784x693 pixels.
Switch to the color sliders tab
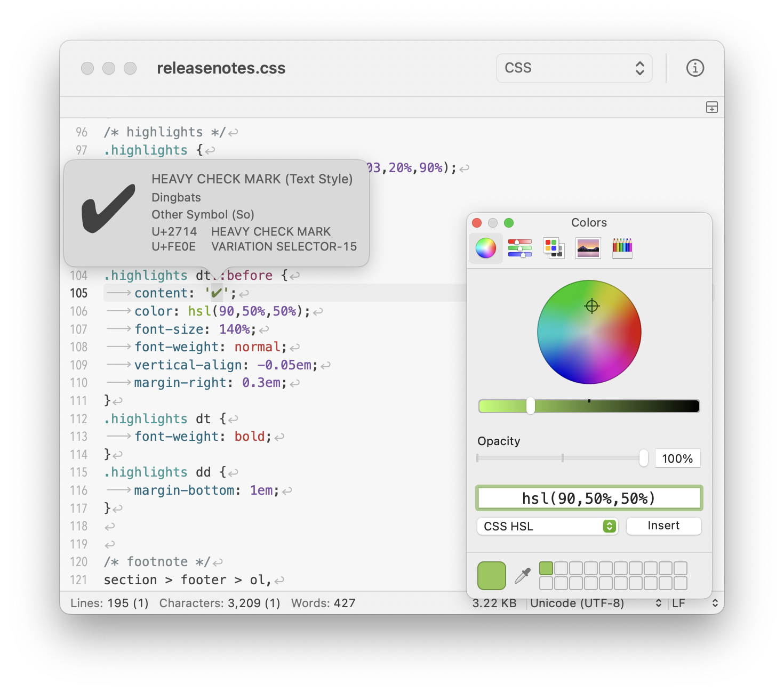[x=520, y=248]
